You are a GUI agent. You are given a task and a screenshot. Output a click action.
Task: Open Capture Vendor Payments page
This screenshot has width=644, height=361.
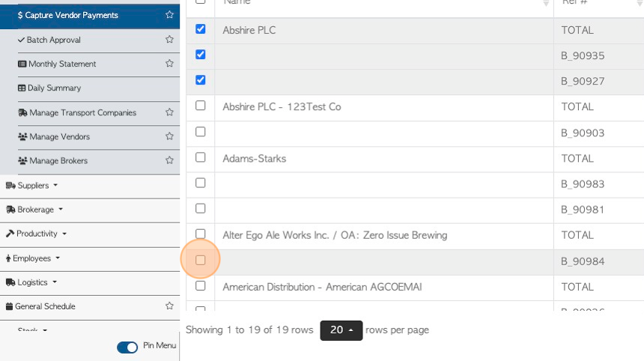(x=71, y=15)
